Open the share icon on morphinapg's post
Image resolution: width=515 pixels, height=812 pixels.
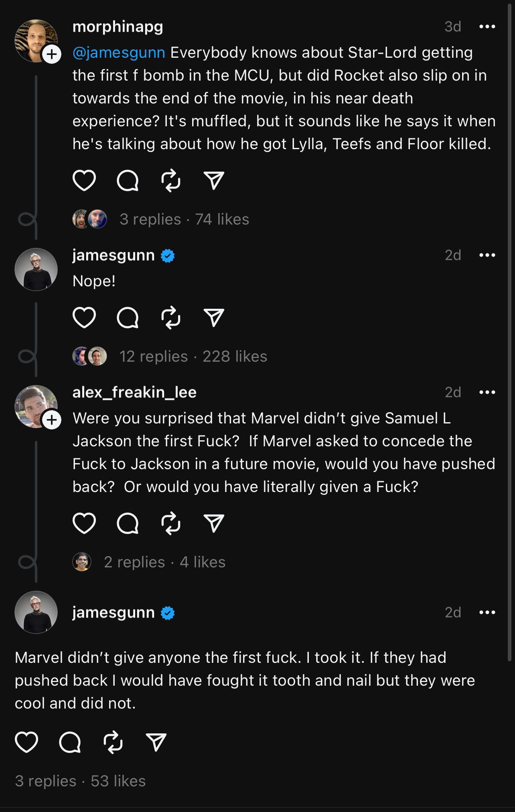215,182
